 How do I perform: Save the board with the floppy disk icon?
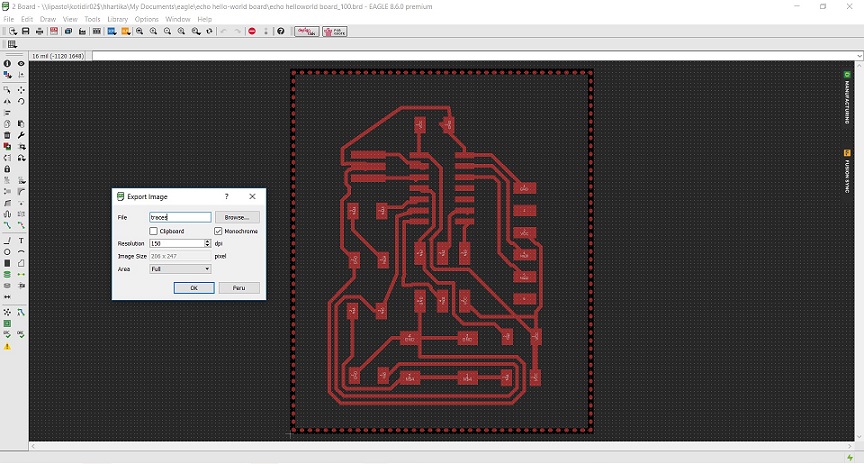pyautogui.click(x=25, y=31)
